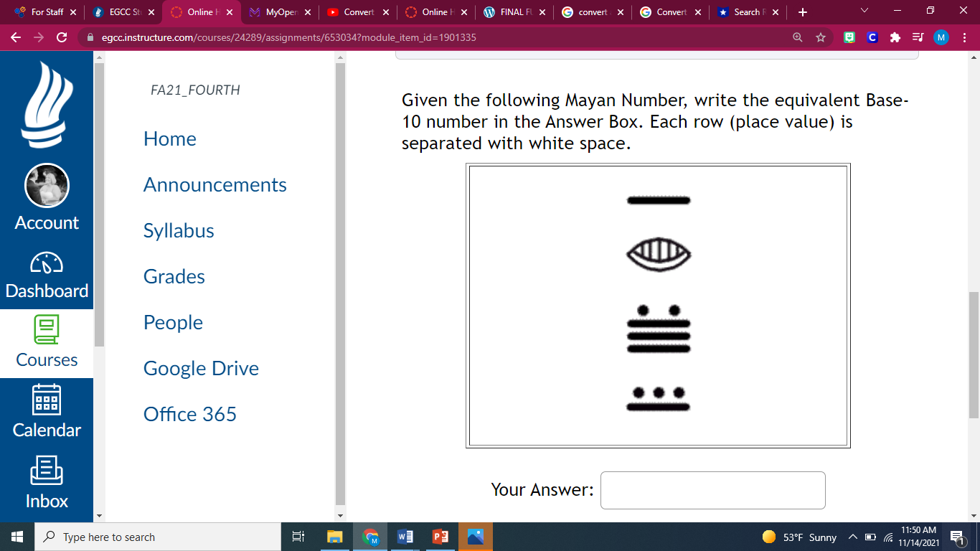This screenshot has width=980, height=551.
Task: Open the Chrome profile M avatar
Action: (x=941, y=37)
